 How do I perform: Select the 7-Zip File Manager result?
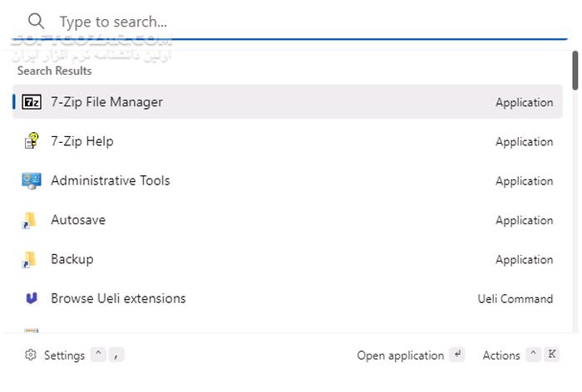point(288,102)
